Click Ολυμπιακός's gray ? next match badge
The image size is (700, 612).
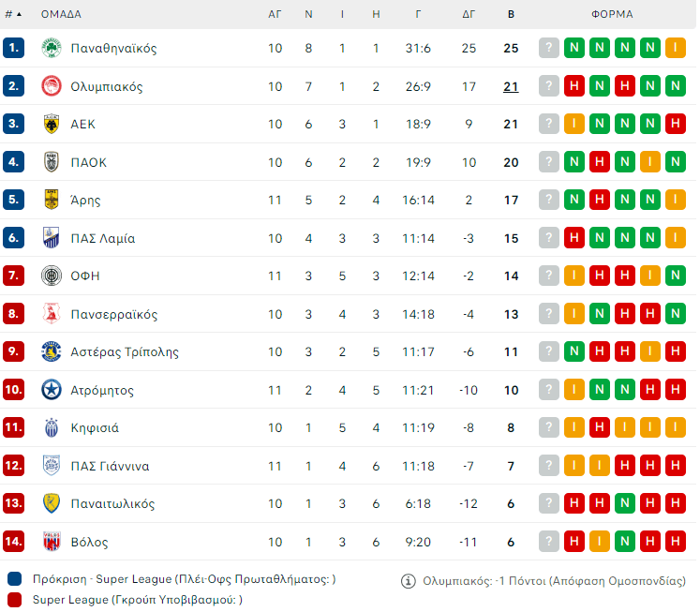click(x=549, y=86)
